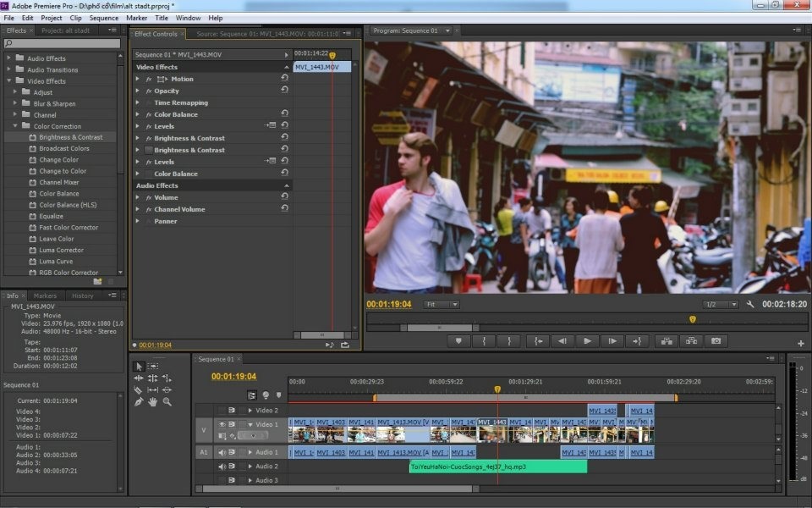Expand the Time Remapping effect properties
Screen dimensions: 812x508
tap(137, 102)
